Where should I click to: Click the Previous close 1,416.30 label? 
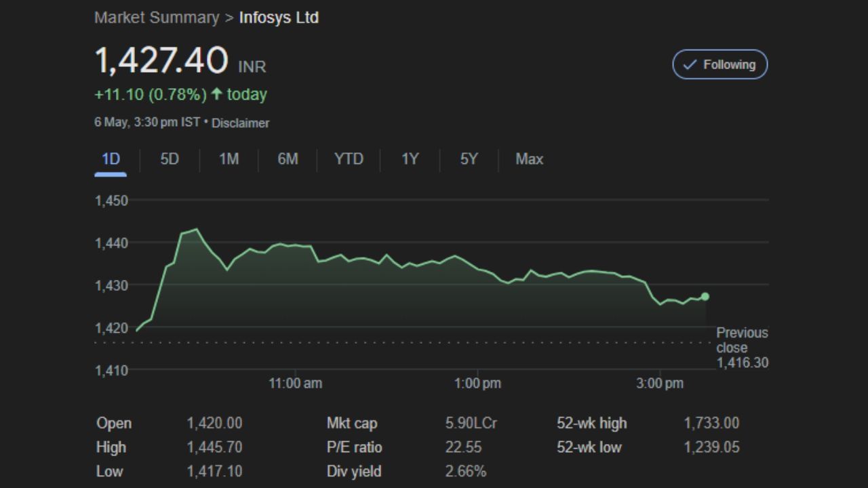[x=743, y=348]
